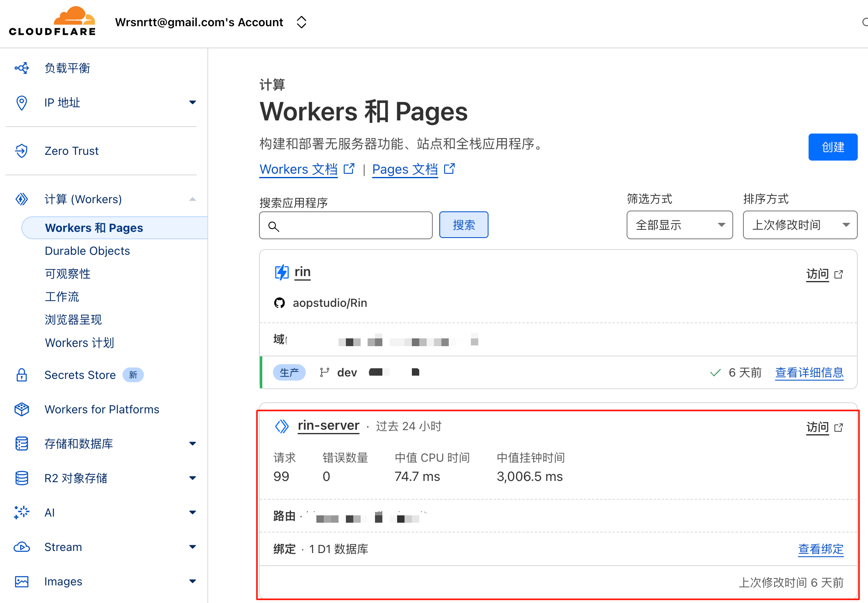868x603 pixels.
Task: Select Workers 和 Pages in sidebar
Action: [115, 228]
